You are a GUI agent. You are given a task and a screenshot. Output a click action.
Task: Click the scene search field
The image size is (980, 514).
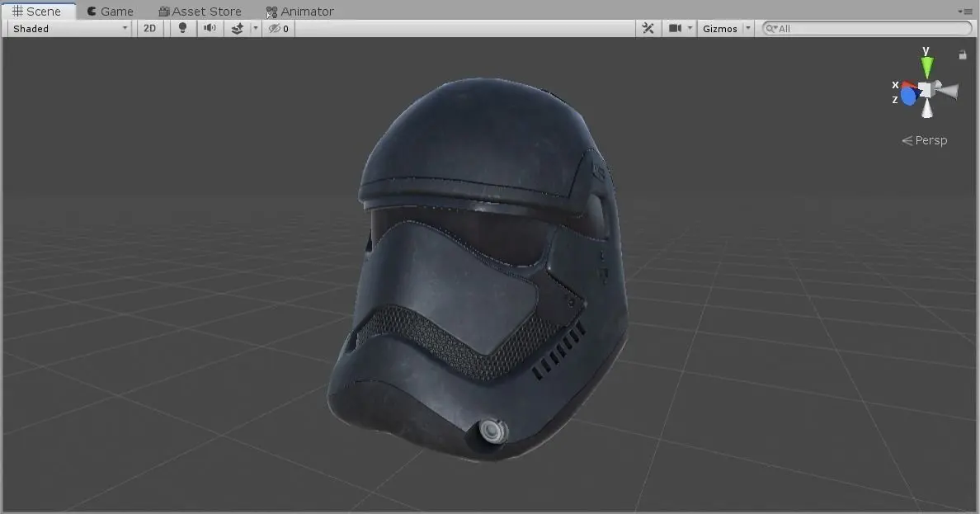(x=867, y=29)
